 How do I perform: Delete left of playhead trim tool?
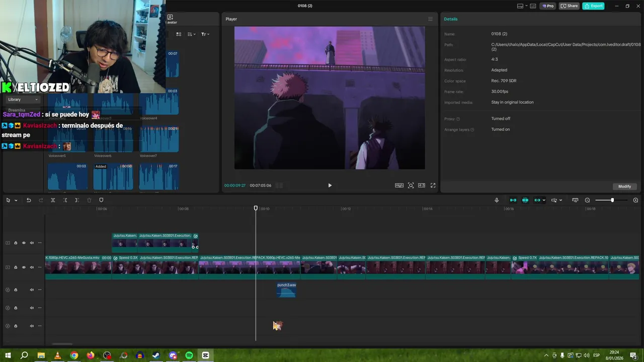click(65, 200)
